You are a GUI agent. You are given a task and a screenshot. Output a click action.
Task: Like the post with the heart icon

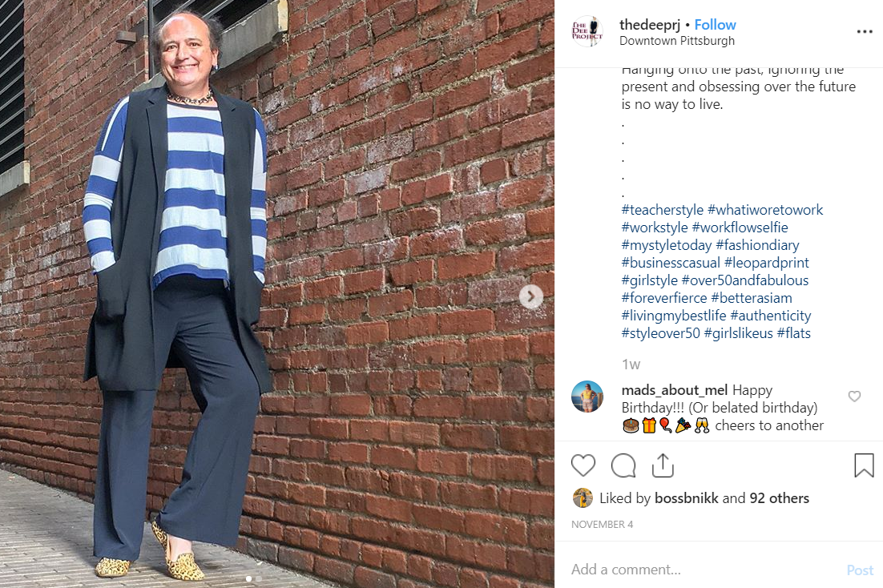(583, 465)
